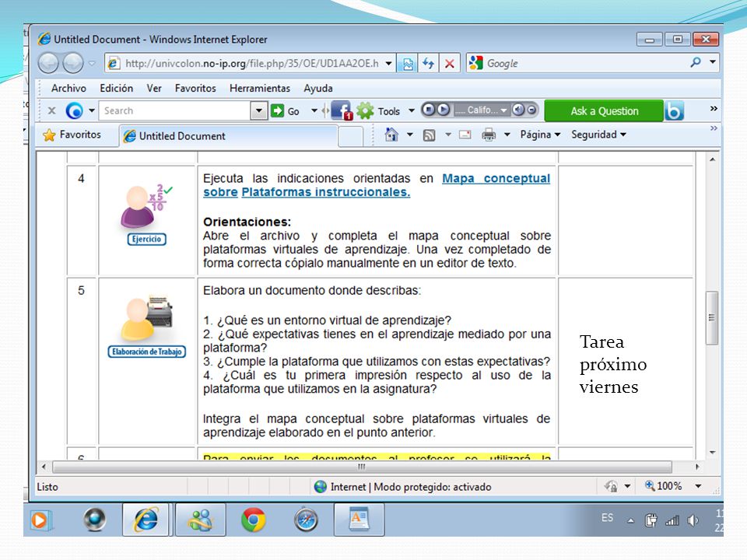This screenshot has width=747, height=560.
Task: Open the Archivo menu
Action: coord(68,88)
